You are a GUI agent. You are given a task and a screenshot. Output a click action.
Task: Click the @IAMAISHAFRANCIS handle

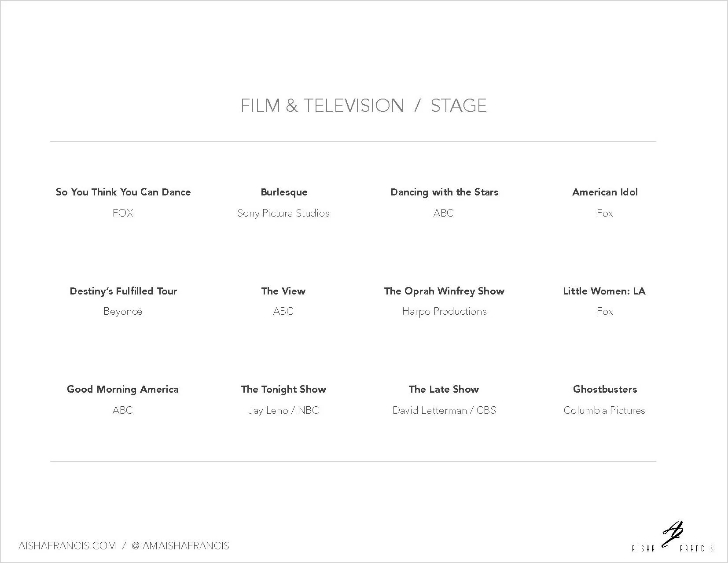tap(180, 546)
